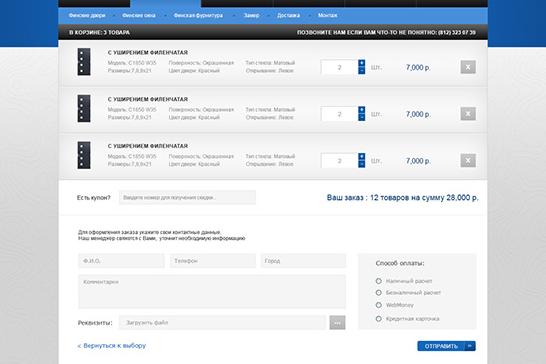
Task: Click the Реквизиты: label
Action: [95, 323]
